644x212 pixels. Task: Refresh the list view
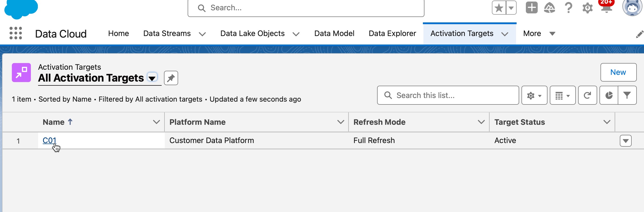click(587, 95)
